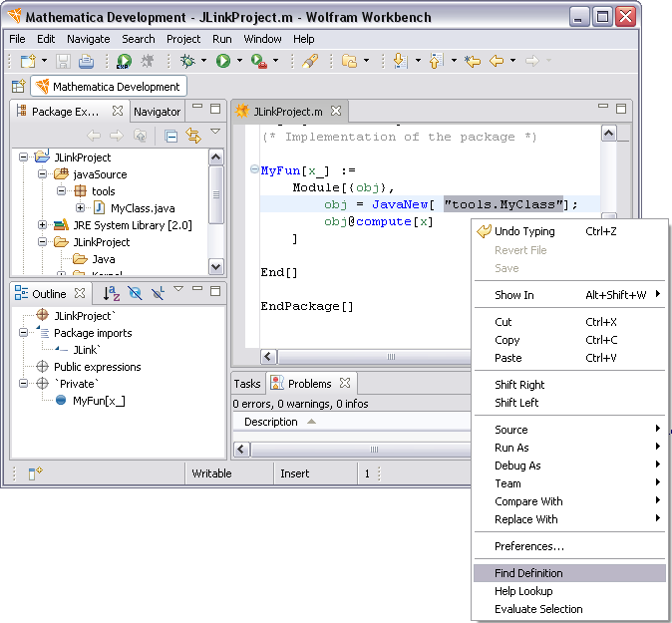Close the JLinkProject.m editor tab

click(x=336, y=111)
